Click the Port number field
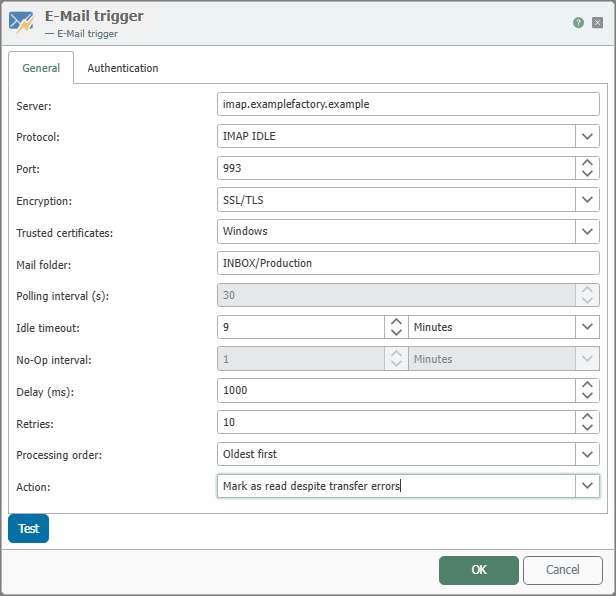The image size is (616, 596). (396, 168)
